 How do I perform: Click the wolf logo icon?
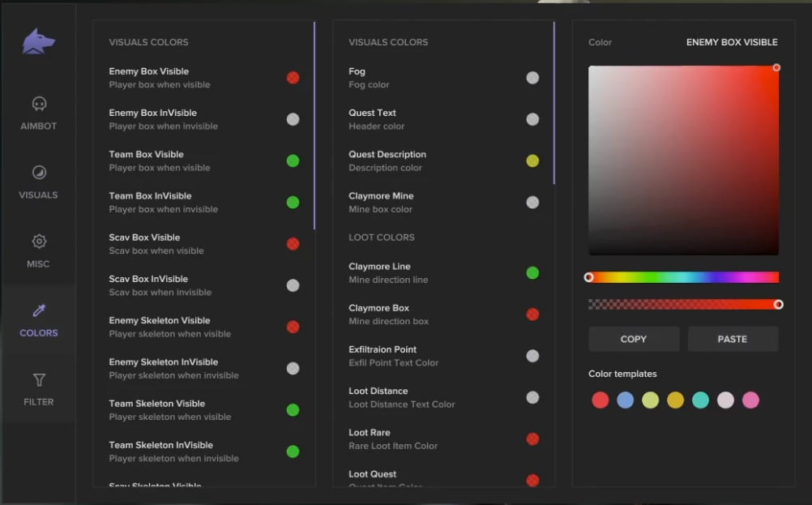(38, 41)
